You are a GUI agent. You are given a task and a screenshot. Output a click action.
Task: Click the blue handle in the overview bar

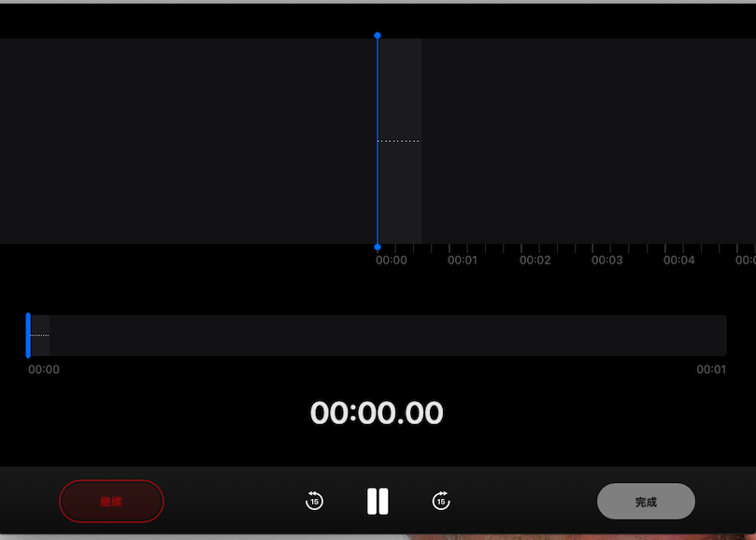coord(28,335)
